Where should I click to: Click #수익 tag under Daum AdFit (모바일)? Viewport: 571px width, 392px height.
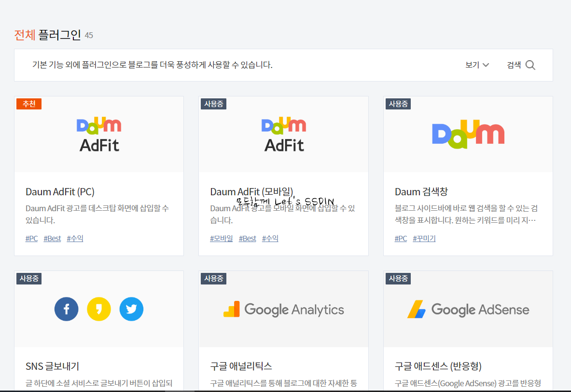click(x=270, y=239)
